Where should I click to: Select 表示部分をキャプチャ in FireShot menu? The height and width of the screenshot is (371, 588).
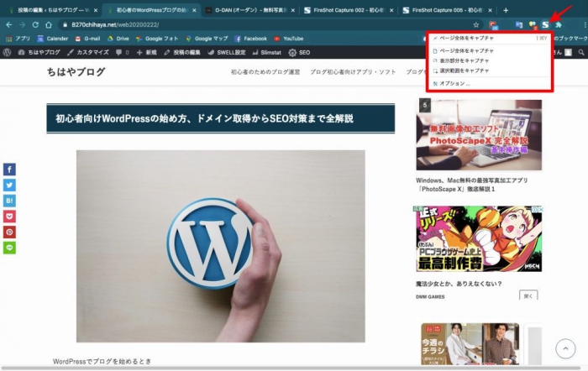coord(490,60)
